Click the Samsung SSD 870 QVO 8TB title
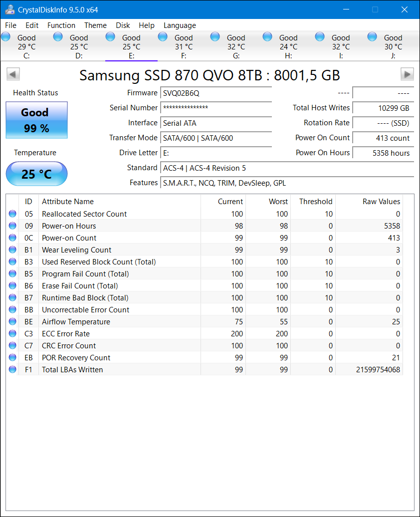420x517 pixels. [210, 75]
